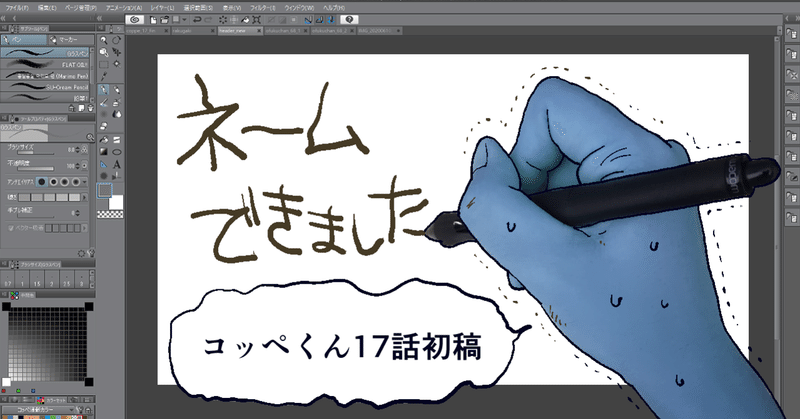The image size is (800, 419).
Task: Select the rectangular Selection area tool
Action: coord(104,65)
